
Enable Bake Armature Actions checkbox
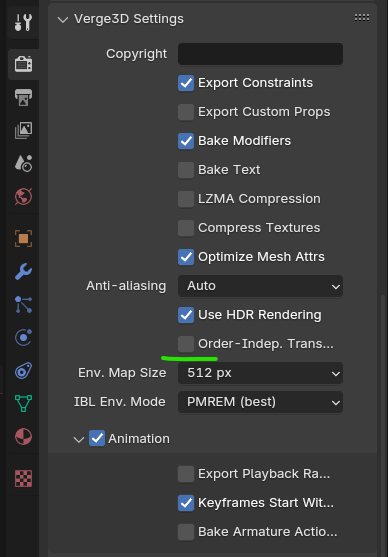186,532
